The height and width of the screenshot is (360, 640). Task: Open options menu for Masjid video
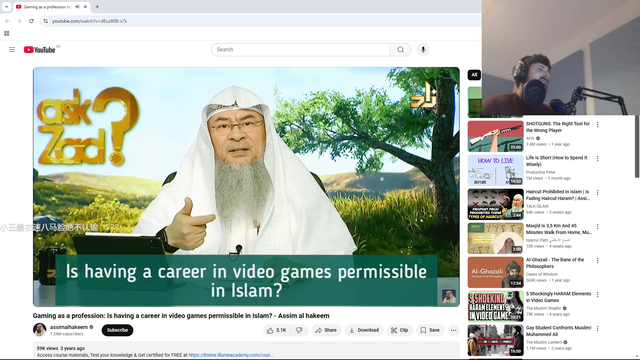click(x=598, y=227)
